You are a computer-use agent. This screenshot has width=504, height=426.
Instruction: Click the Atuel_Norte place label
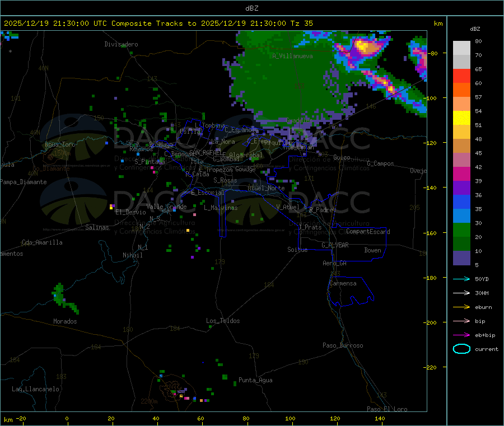266,188
